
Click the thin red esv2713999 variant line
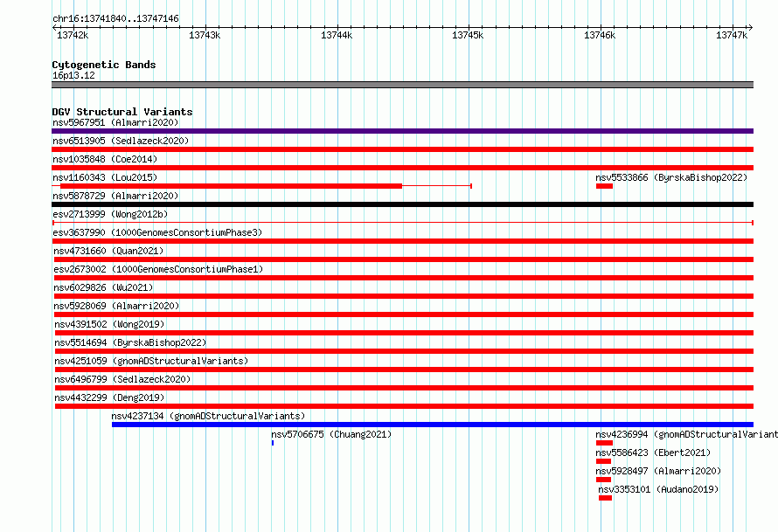pyautogui.click(x=402, y=223)
